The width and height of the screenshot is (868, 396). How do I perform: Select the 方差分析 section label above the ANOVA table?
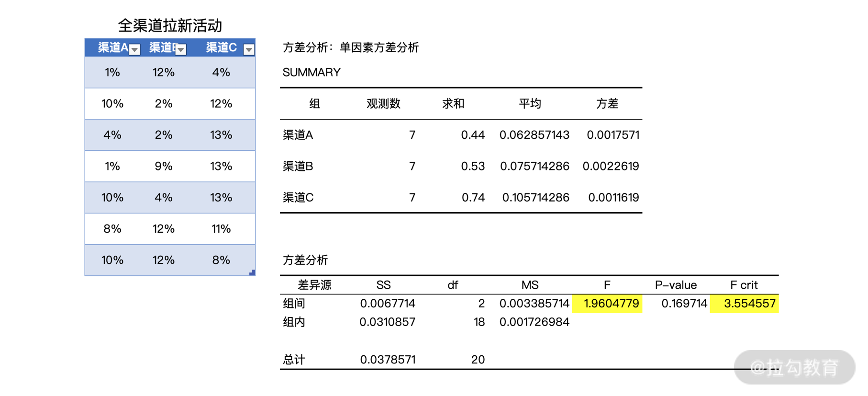tap(305, 260)
